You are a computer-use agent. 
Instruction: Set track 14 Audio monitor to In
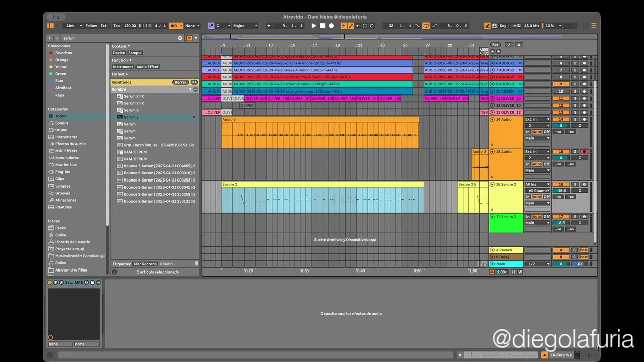[x=528, y=132]
